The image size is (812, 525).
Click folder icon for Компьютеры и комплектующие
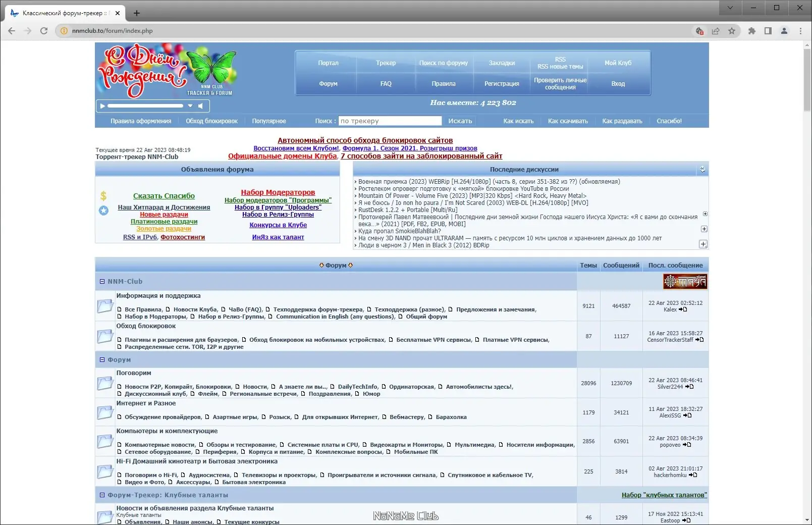point(105,441)
